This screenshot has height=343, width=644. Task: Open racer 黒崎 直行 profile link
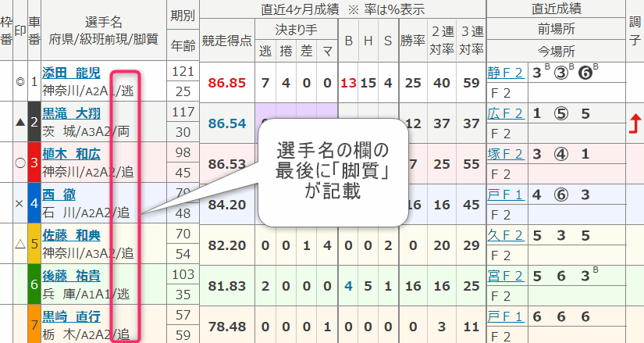point(71,316)
